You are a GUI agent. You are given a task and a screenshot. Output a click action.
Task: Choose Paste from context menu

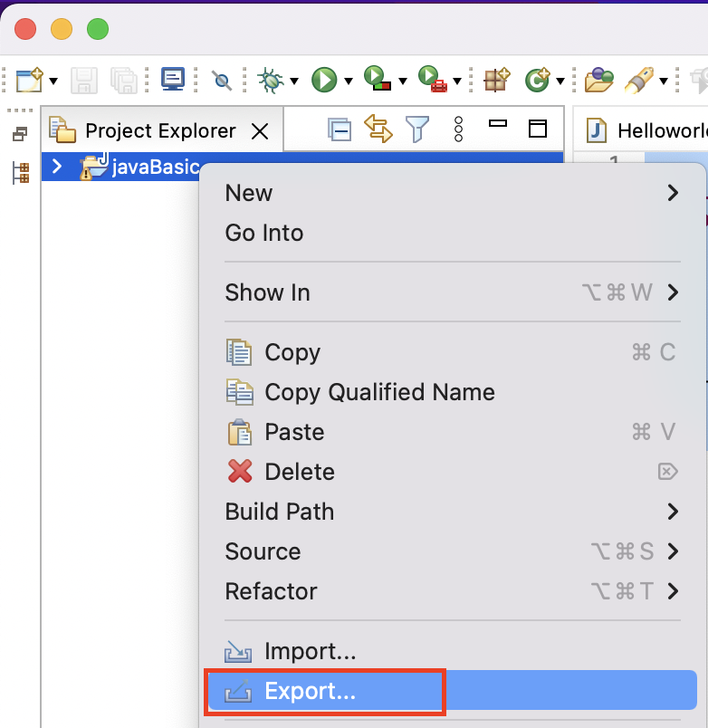(453, 432)
